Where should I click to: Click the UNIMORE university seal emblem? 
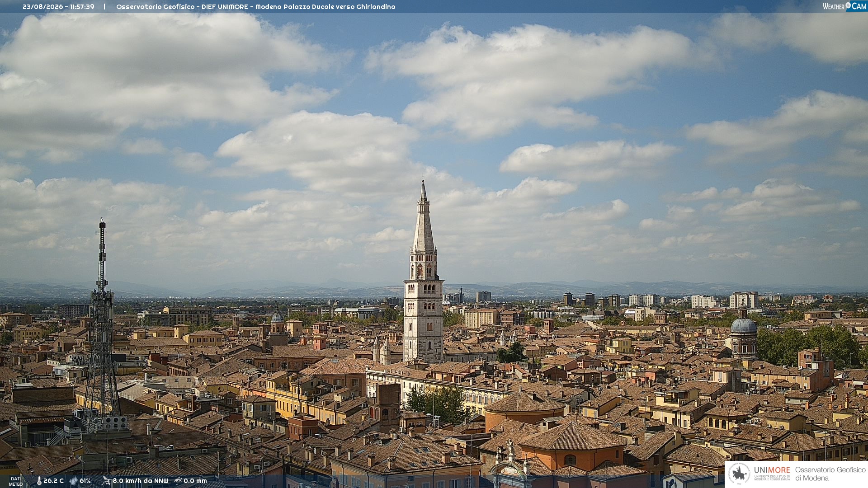coord(740,474)
